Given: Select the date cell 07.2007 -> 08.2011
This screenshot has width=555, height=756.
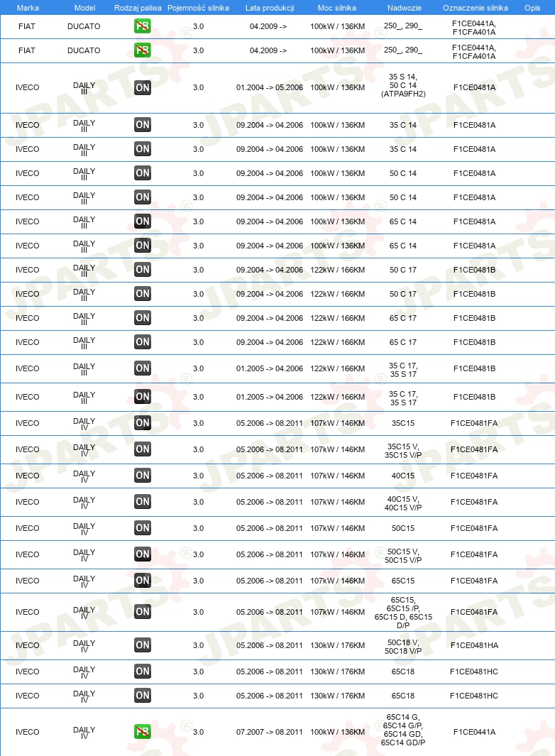Looking at the screenshot, I should pos(270,732).
